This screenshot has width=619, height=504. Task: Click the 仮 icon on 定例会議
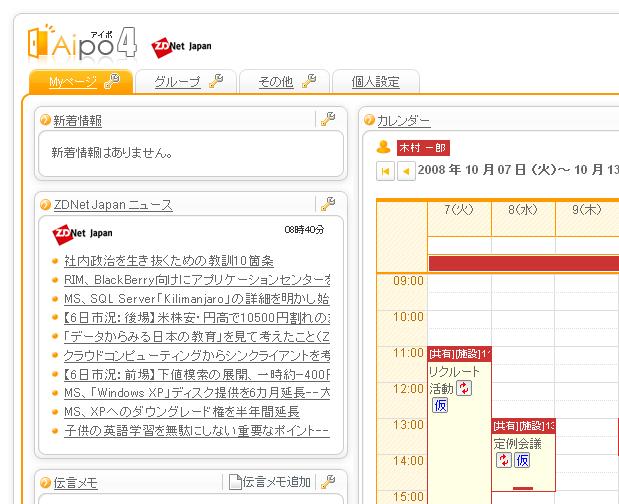tap(522, 460)
